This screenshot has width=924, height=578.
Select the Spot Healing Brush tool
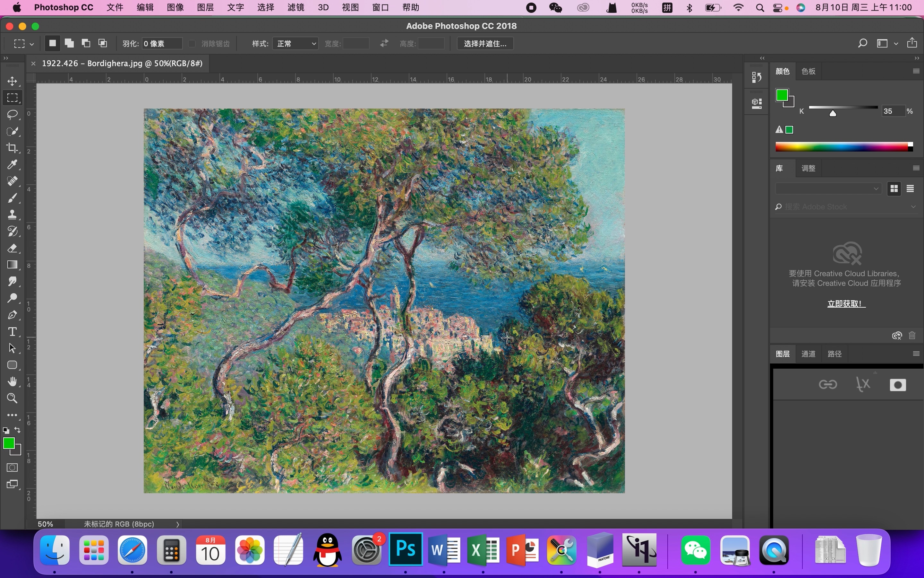tap(12, 181)
